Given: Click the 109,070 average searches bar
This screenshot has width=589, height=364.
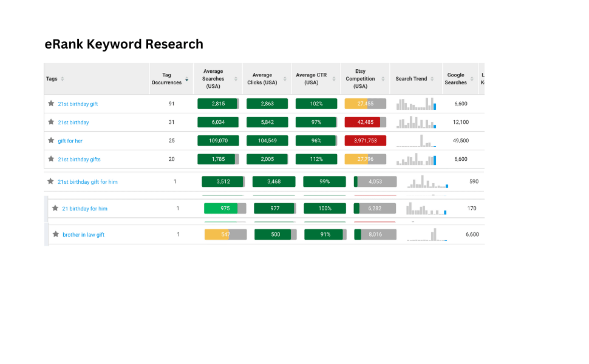Looking at the screenshot, I should [218, 140].
